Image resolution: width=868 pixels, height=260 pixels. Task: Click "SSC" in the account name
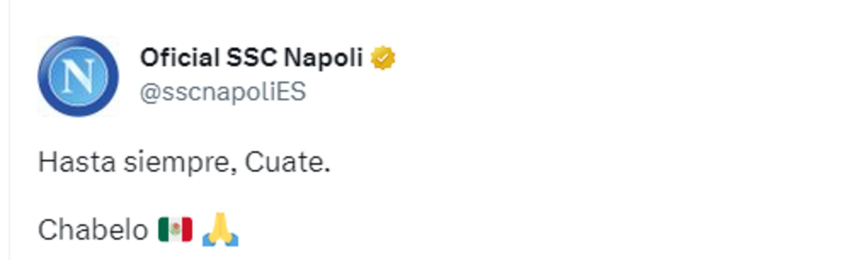coord(252,57)
